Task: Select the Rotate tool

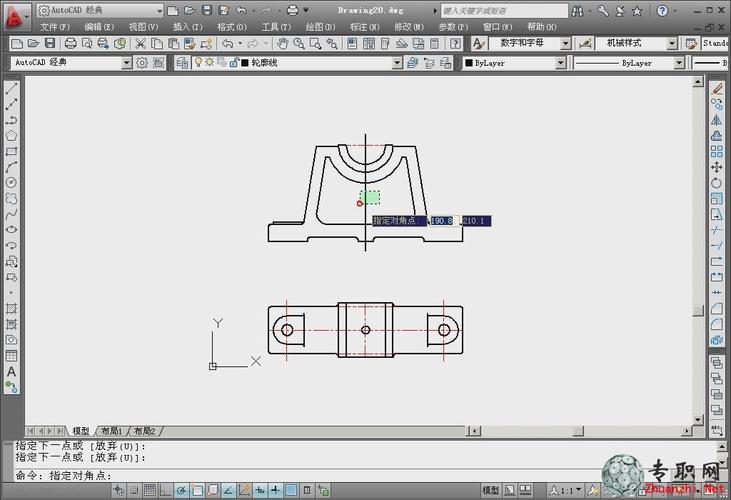Action: click(717, 183)
